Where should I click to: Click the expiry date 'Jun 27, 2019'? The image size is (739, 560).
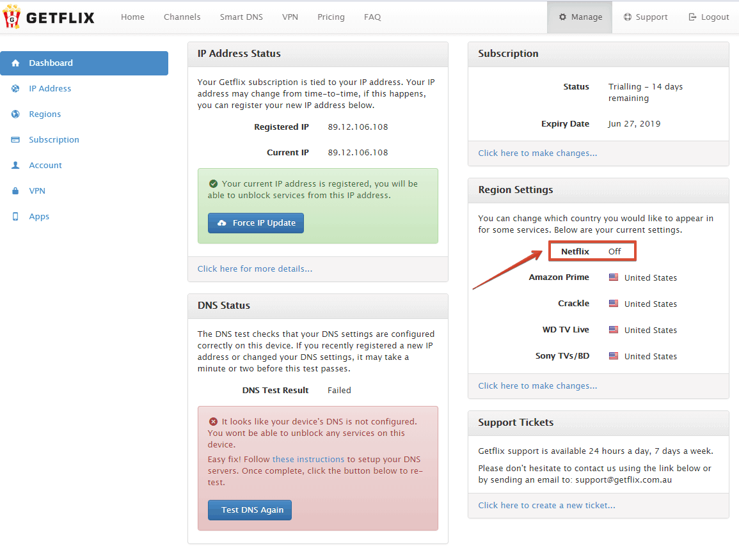(x=634, y=124)
